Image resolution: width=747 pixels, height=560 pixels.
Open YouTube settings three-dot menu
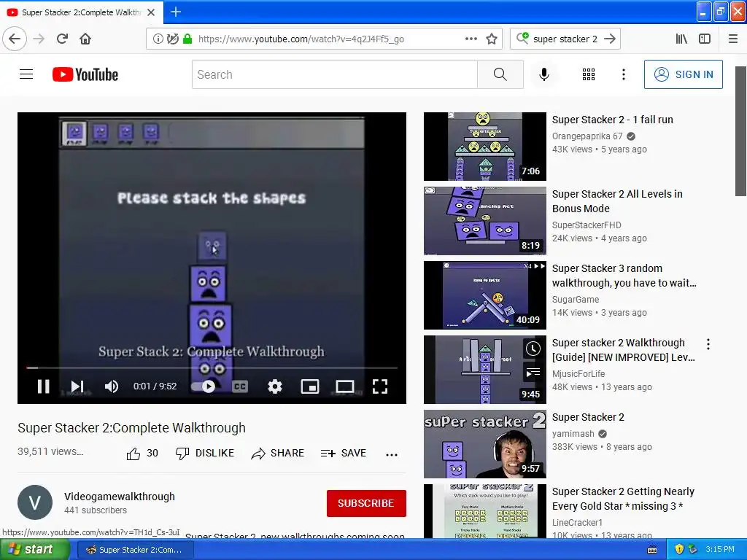coord(624,74)
